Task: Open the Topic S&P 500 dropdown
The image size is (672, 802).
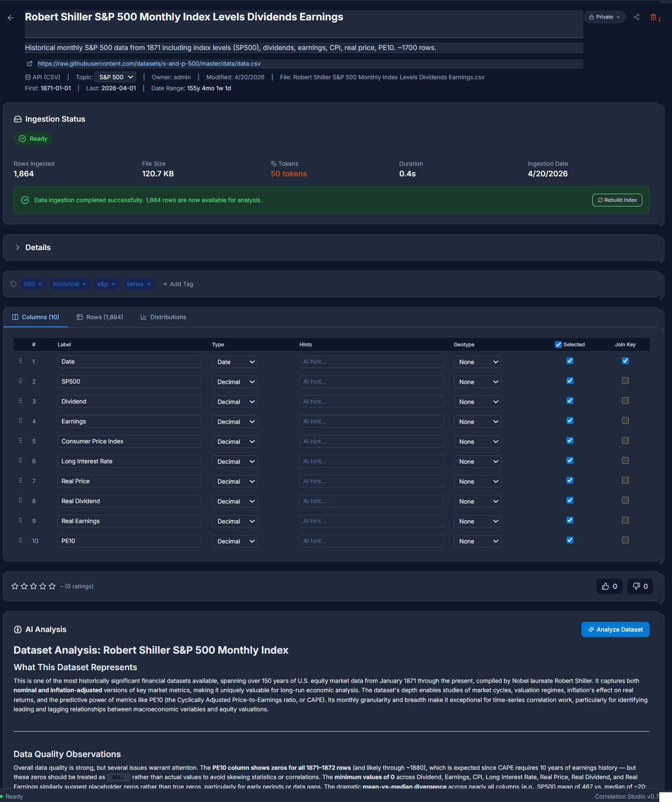Action: [115, 77]
